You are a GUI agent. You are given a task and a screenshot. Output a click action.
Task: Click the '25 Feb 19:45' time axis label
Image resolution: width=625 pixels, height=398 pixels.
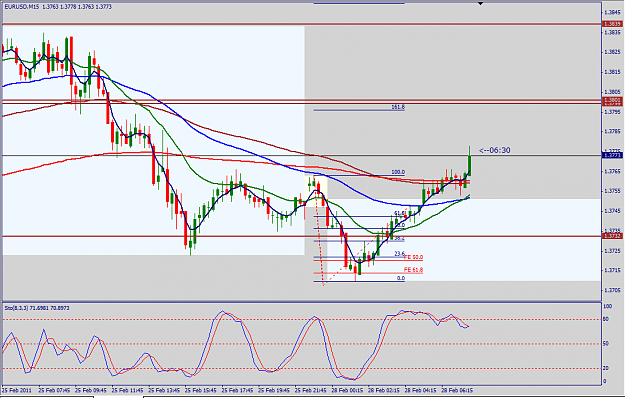[x=274, y=390]
